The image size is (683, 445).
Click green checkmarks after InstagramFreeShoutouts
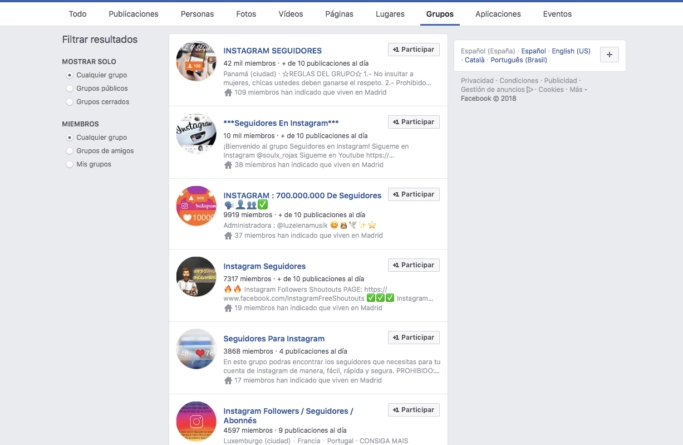tap(380, 298)
